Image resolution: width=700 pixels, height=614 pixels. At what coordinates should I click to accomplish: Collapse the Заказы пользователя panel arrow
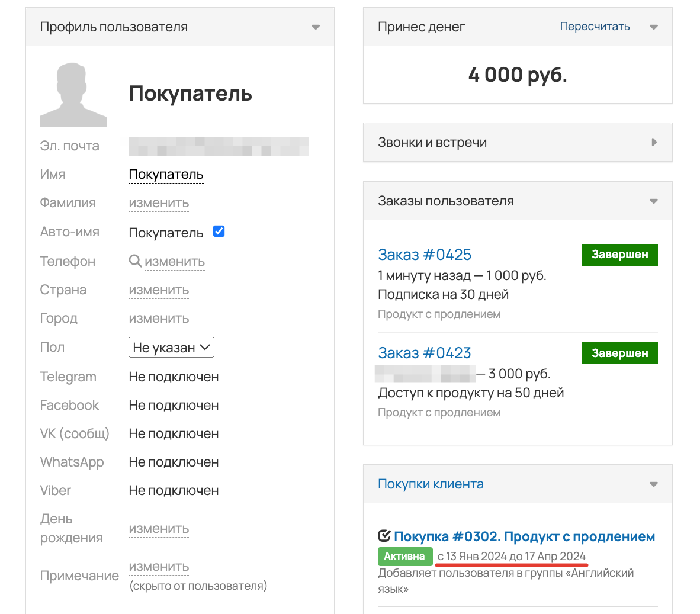click(x=654, y=201)
